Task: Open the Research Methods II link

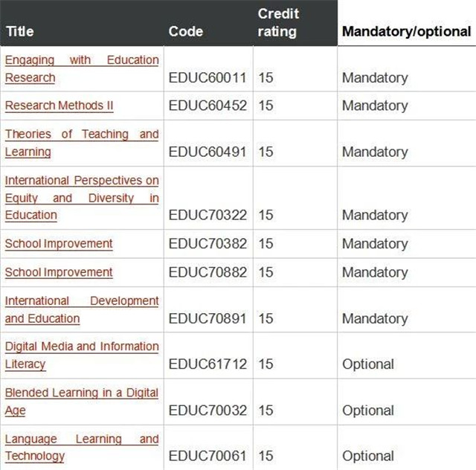Action: click(x=59, y=106)
